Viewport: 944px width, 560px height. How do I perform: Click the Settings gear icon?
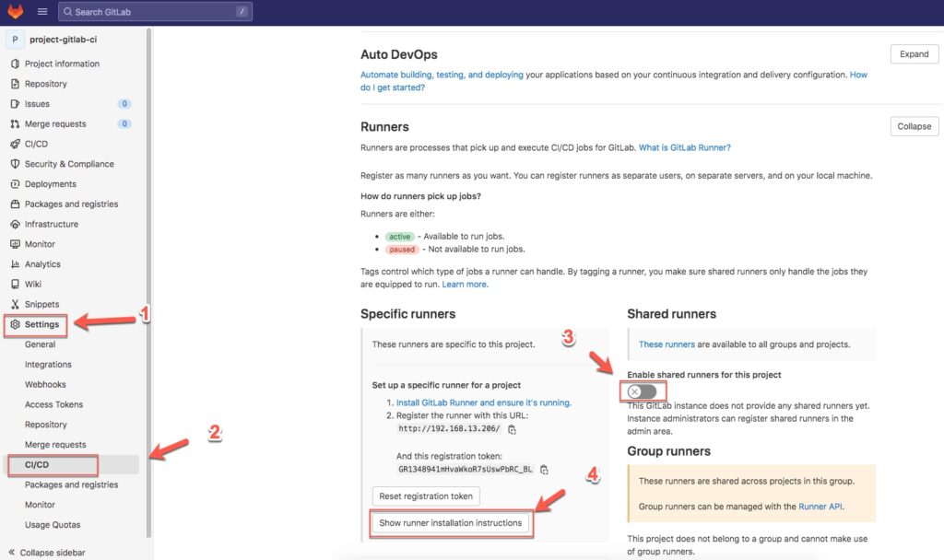pyautogui.click(x=15, y=324)
